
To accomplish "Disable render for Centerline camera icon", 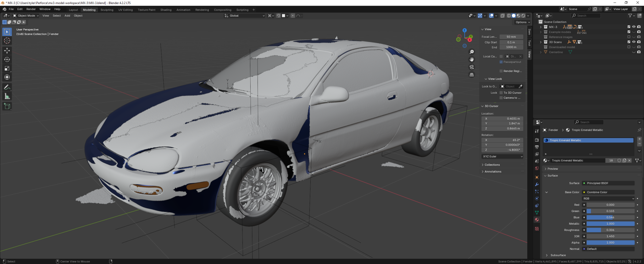I will click(639, 52).
